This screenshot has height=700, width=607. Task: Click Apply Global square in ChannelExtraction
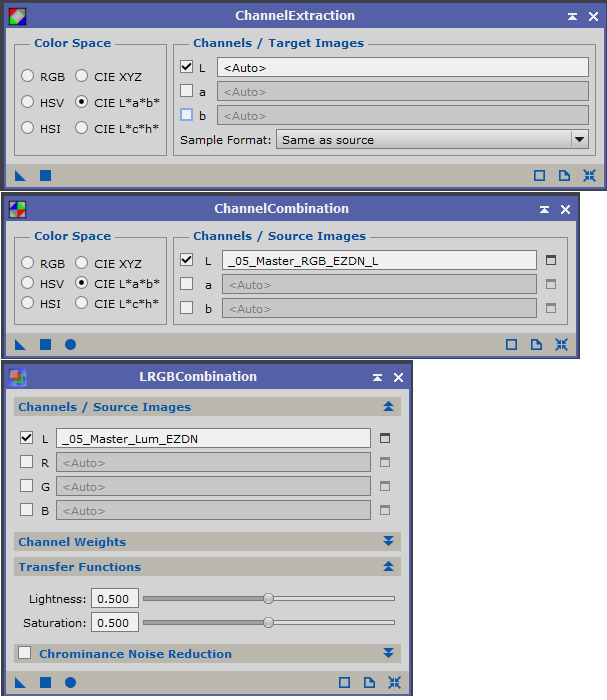click(46, 175)
